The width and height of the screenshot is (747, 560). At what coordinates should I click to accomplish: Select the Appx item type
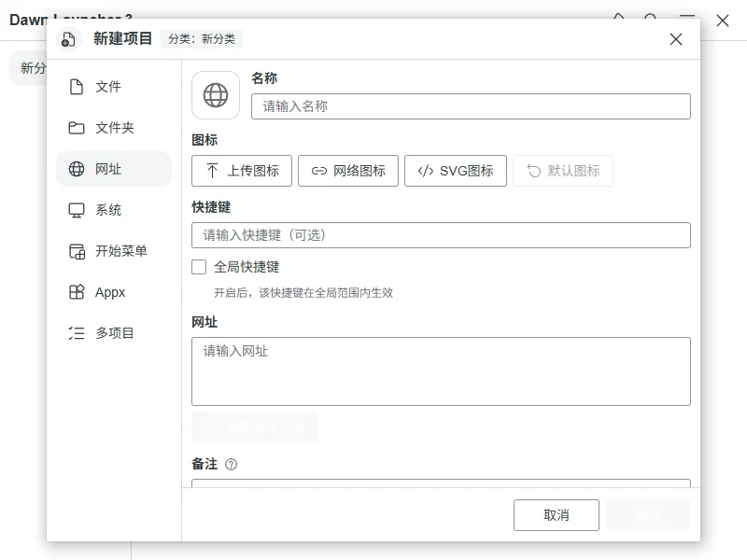113,292
